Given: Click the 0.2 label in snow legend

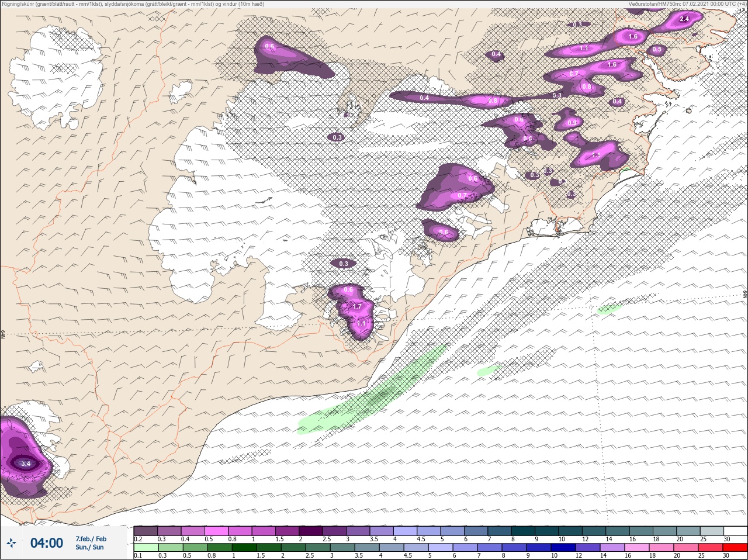Looking at the screenshot, I should click(138, 539).
